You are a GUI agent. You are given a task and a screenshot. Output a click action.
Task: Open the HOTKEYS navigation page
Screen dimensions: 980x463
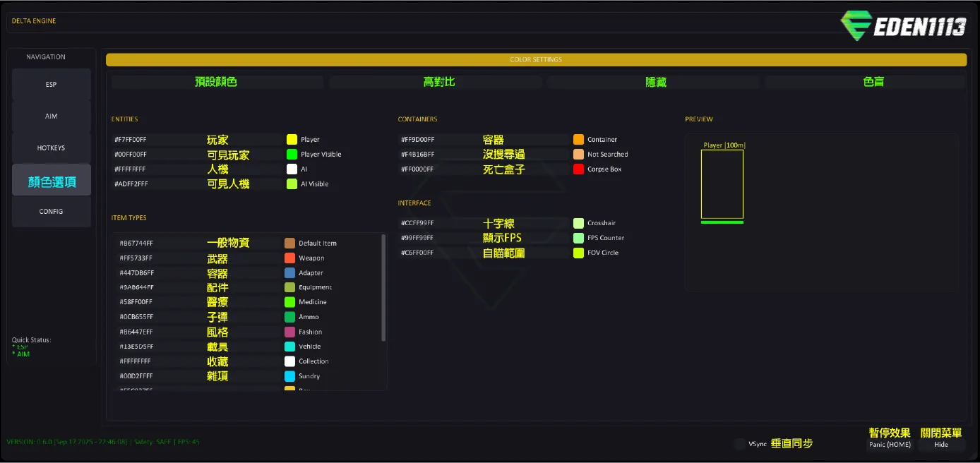[52, 148]
